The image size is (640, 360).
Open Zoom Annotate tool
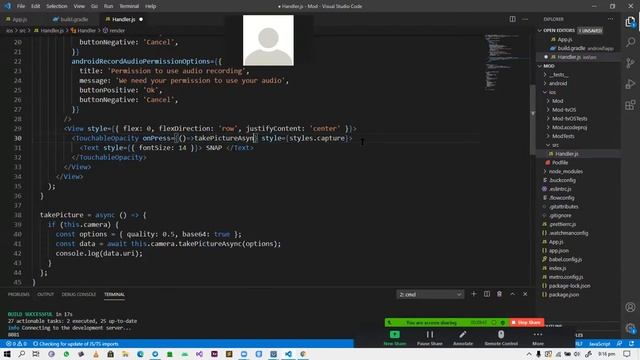pos(463,338)
